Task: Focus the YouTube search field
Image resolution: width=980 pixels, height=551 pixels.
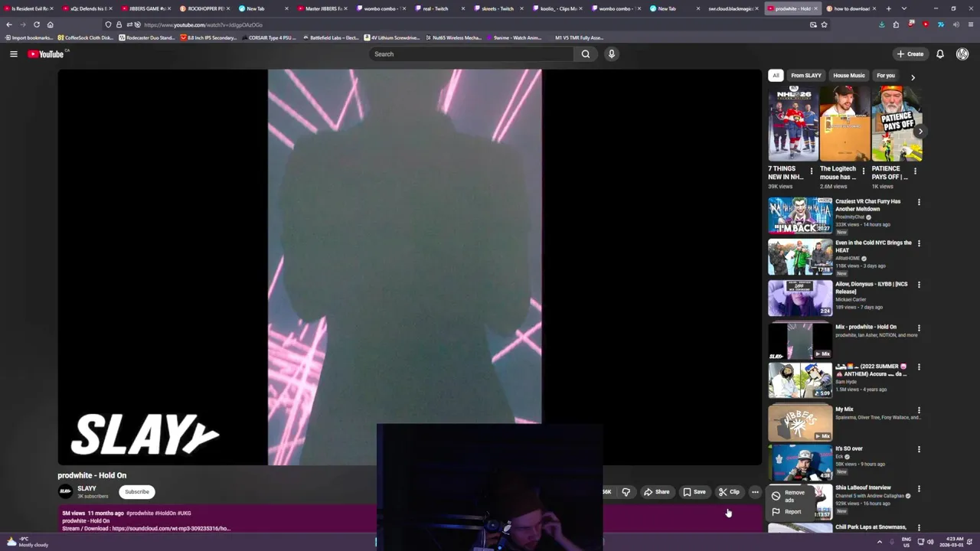Action: coord(471,54)
